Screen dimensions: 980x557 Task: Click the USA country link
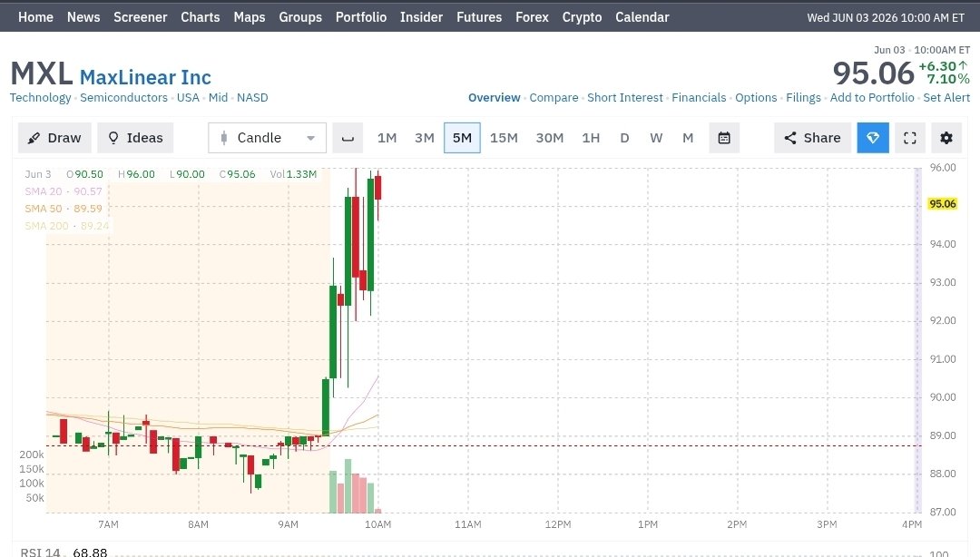coord(188,98)
